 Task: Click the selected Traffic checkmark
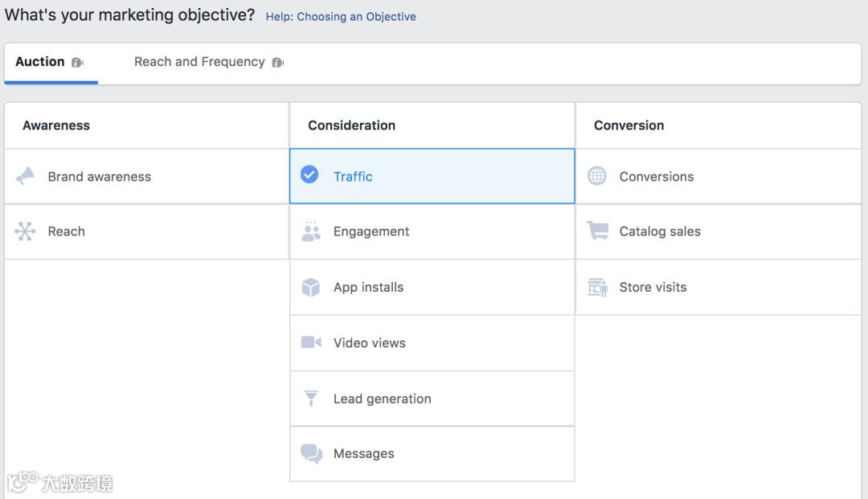point(309,174)
